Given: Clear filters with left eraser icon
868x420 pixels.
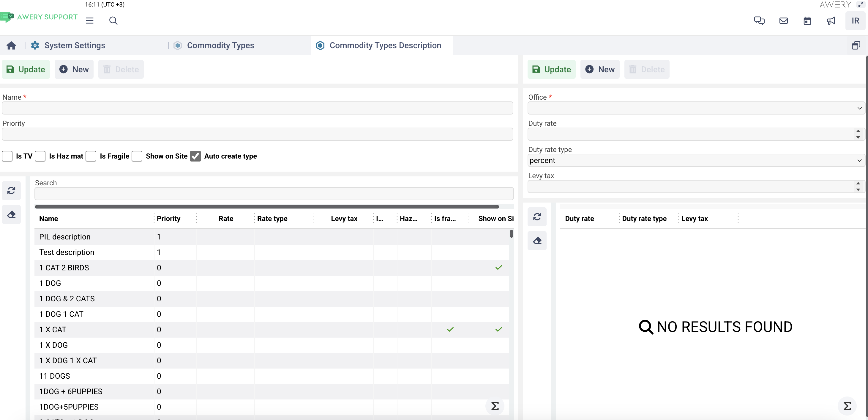Looking at the screenshot, I should (x=12, y=214).
